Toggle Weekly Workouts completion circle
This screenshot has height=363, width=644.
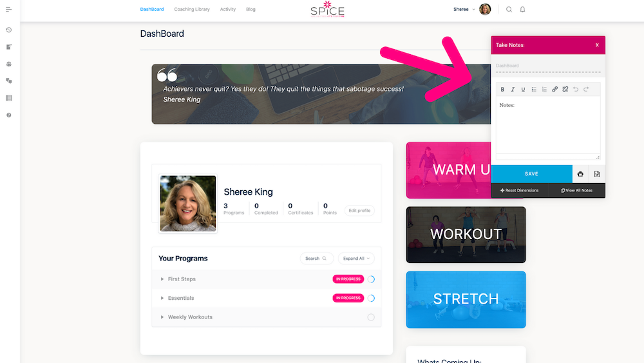point(371,317)
